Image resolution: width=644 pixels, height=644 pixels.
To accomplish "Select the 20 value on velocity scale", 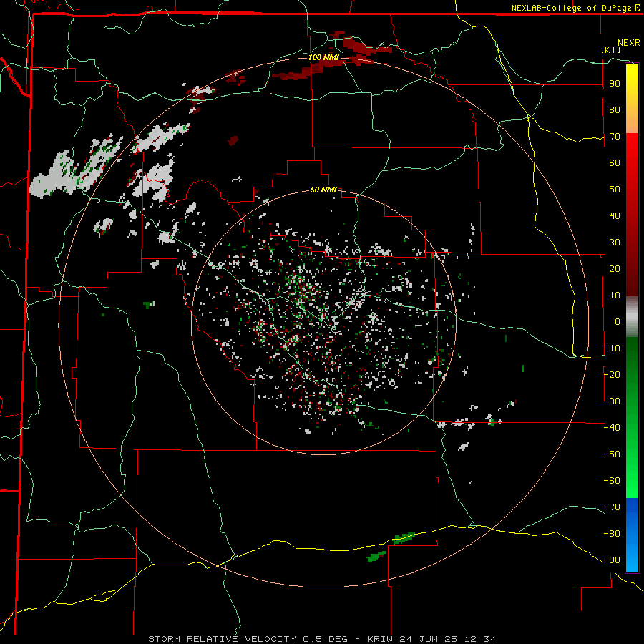I will [x=615, y=269].
